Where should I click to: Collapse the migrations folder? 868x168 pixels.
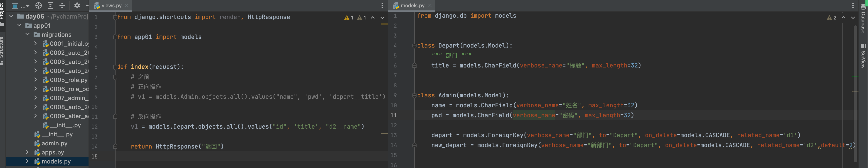click(28, 34)
